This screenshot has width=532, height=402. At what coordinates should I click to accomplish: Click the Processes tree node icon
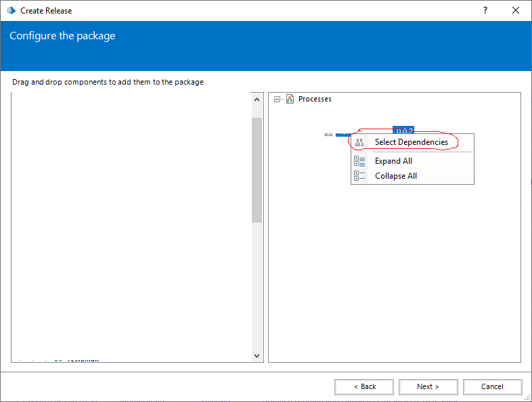290,99
